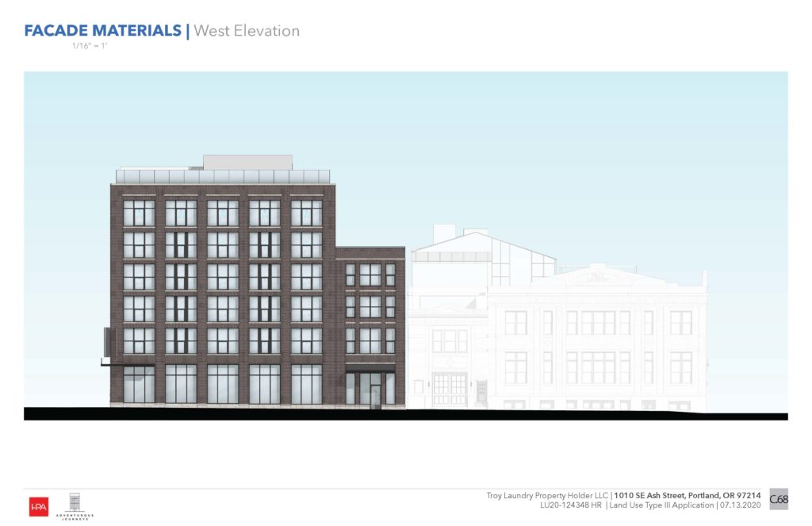The width and height of the screenshot is (812, 526).
Task: Select the 'West Elevation' subtitle text
Action: click(247, 31)
